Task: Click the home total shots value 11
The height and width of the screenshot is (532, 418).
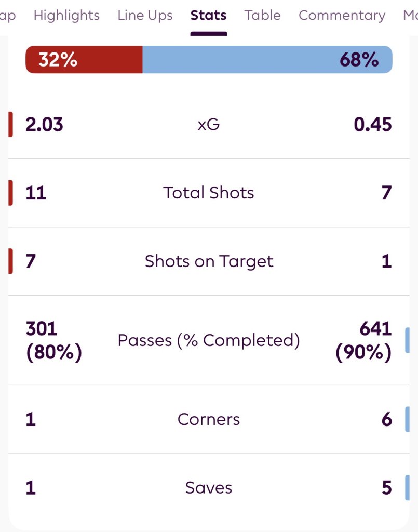Action: (36, 193)
